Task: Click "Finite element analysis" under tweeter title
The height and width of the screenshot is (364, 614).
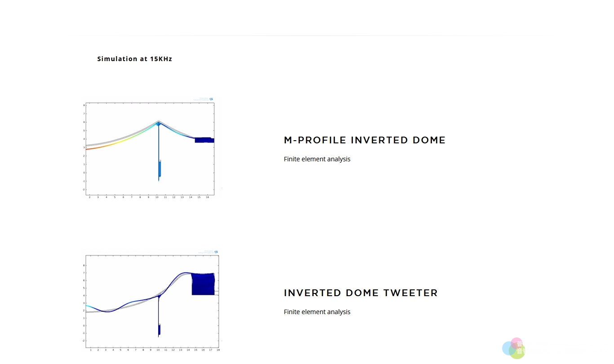Action: click(x=317, y=312)
